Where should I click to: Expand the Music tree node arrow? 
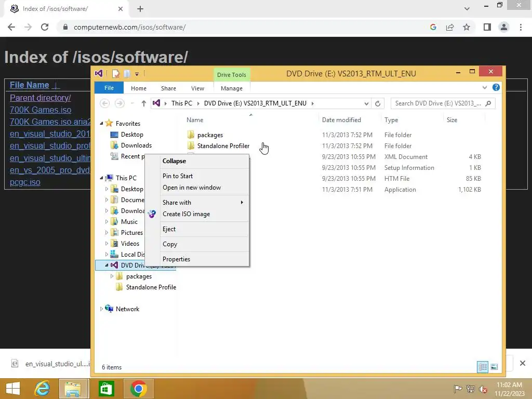pyautogui.click(x=107, y=221)
